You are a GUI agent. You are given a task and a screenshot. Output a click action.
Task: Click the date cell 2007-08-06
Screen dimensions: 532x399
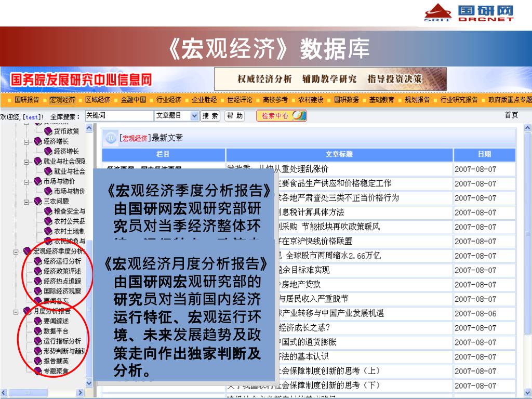(475, 313)
